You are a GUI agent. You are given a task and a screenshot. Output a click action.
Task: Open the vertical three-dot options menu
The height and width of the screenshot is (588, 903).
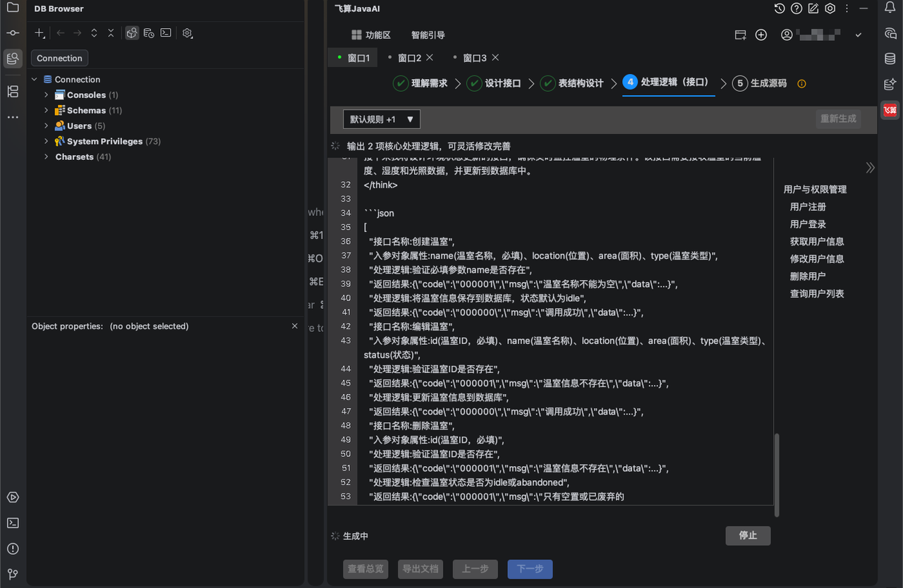847,8
